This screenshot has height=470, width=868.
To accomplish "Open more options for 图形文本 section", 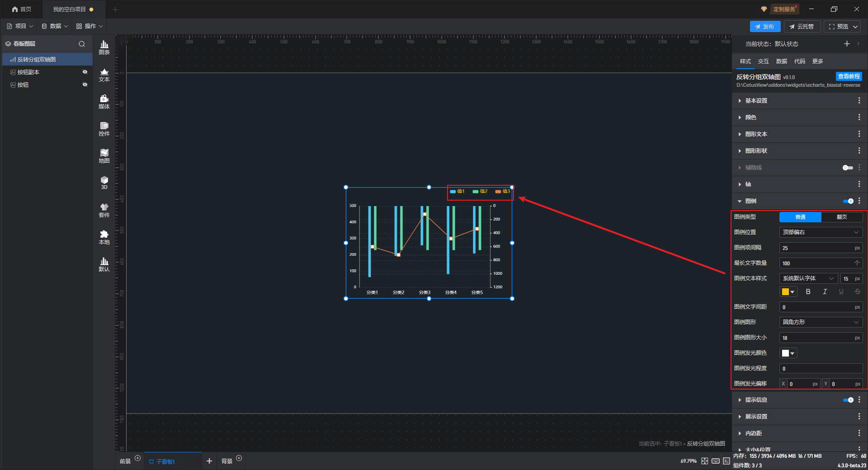I will click(859, 134).
